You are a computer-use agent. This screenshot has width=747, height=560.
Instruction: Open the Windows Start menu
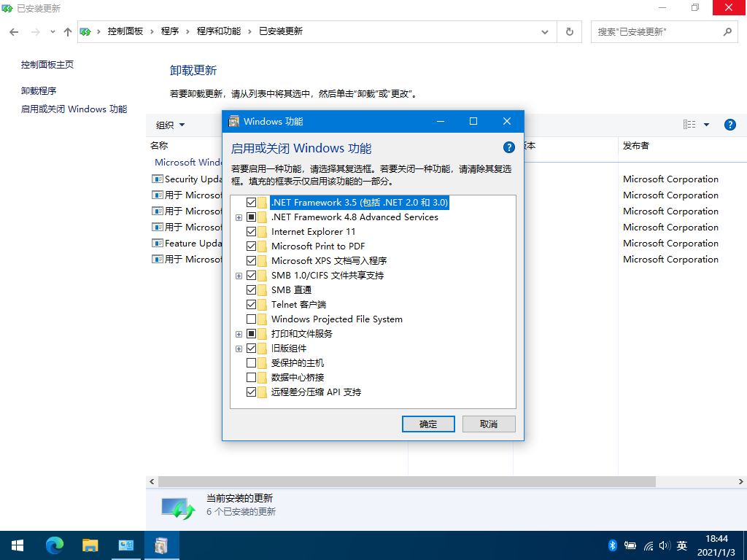pos(18,545)
